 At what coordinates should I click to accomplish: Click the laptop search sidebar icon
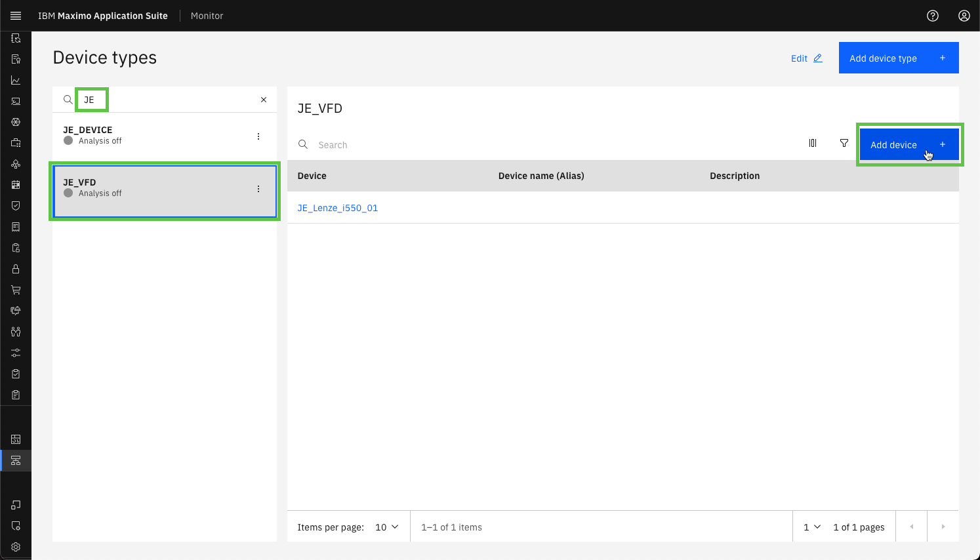tap(16, 101)
